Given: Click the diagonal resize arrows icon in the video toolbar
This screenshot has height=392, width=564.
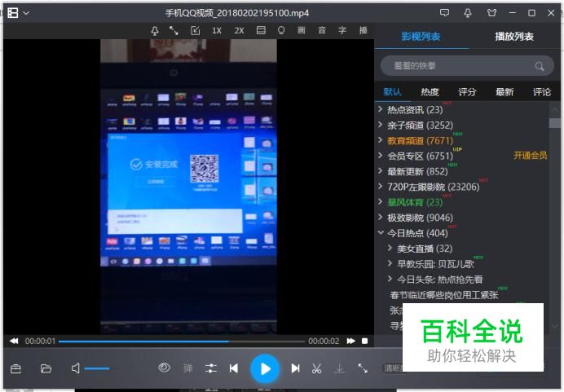Looking at the screenshot, I should click(174, 31).
